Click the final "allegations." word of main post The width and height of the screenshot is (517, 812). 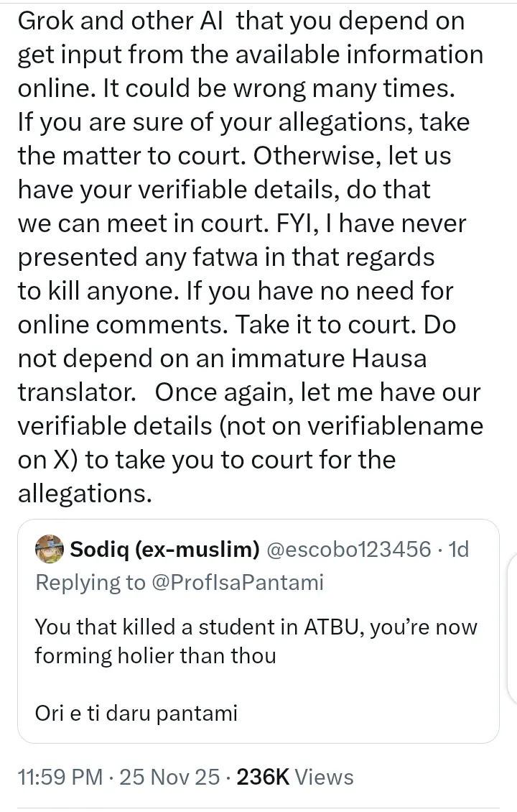[84, 494]
